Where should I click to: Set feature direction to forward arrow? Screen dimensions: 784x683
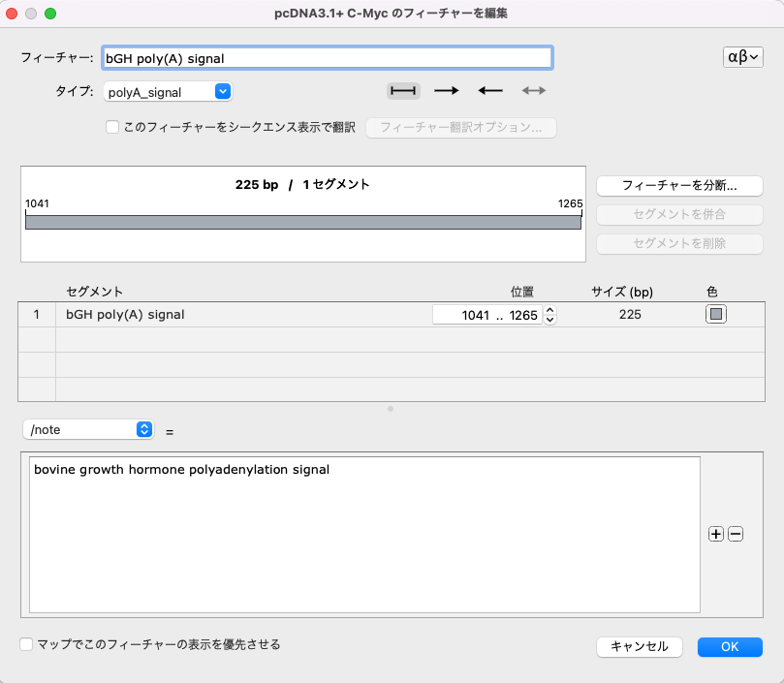pyautogui.click(x=446, y=89)
